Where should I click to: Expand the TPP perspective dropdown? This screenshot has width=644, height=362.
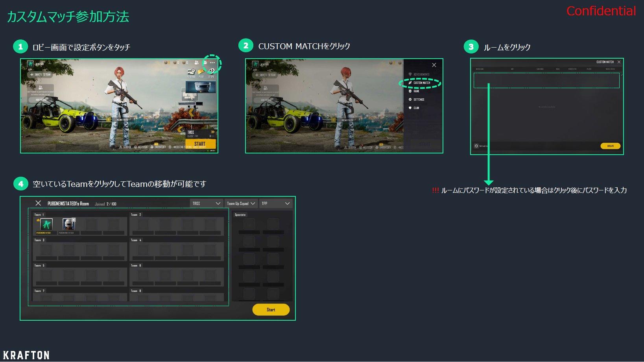(x=275, y=203)
